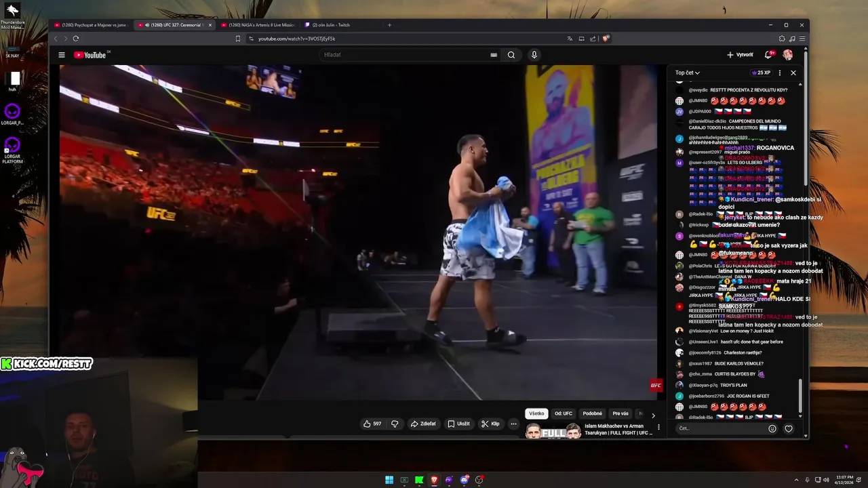This screenshot has width=868, height=488.
Task: Open Brave Shields lion icon
Action: (x=606, y=39)
